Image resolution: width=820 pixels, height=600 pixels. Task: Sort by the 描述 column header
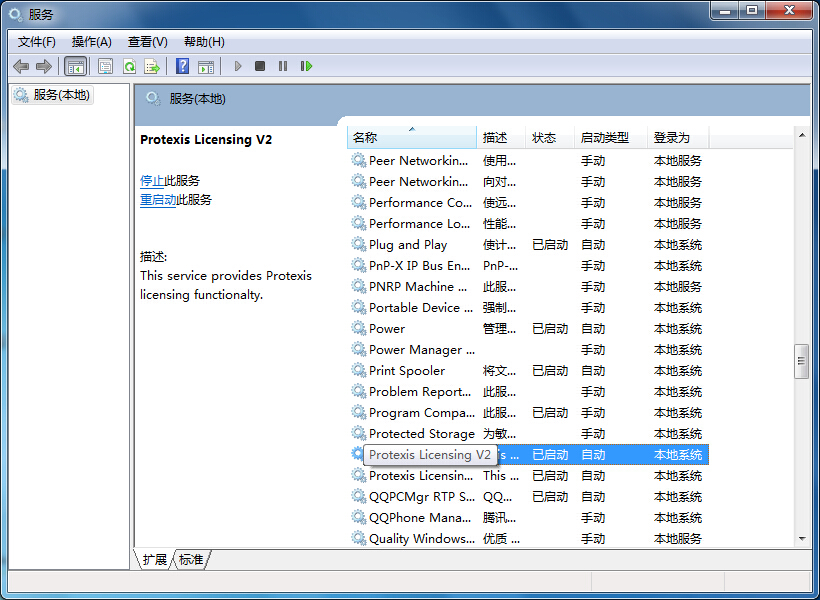coord(500,138)
